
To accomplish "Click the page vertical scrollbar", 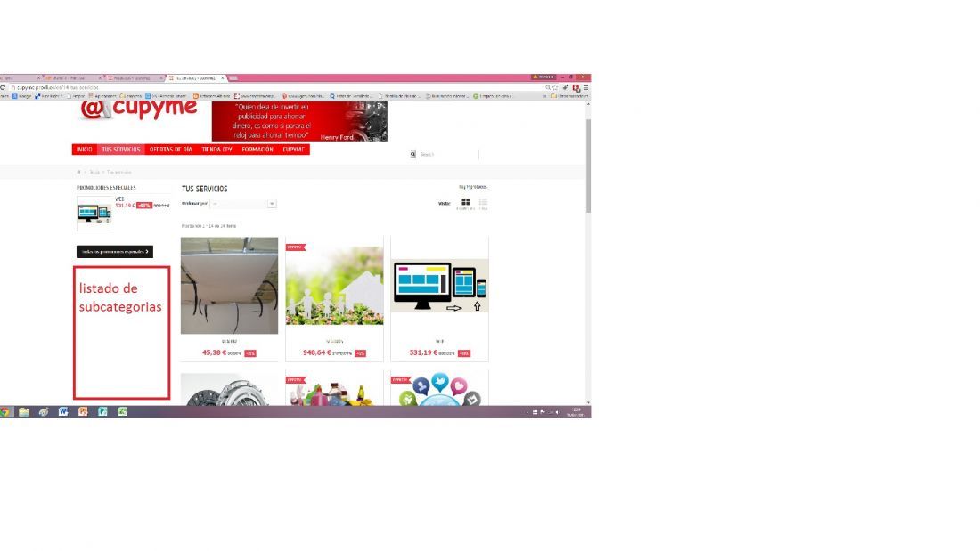I will click(x=588, y=166).
